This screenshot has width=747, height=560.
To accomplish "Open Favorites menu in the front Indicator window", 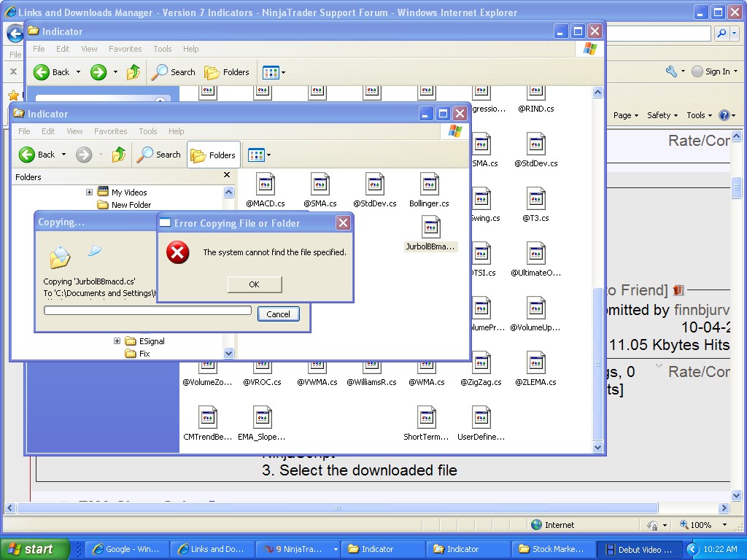I will click(x=111, y=131).
